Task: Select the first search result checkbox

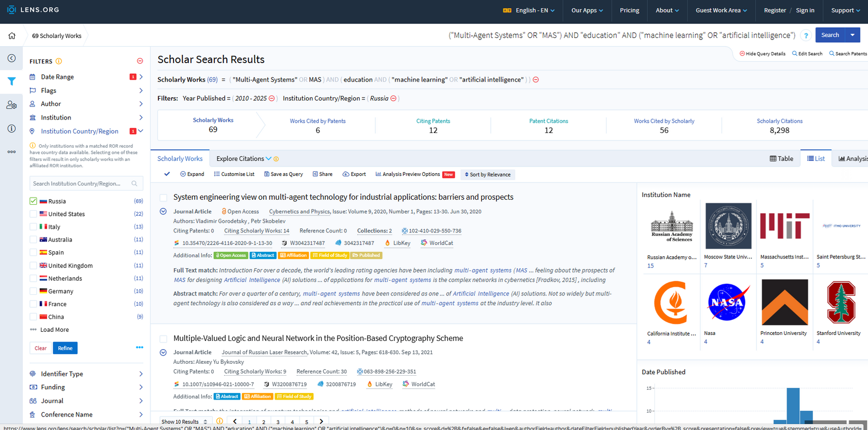Action: 163,198
